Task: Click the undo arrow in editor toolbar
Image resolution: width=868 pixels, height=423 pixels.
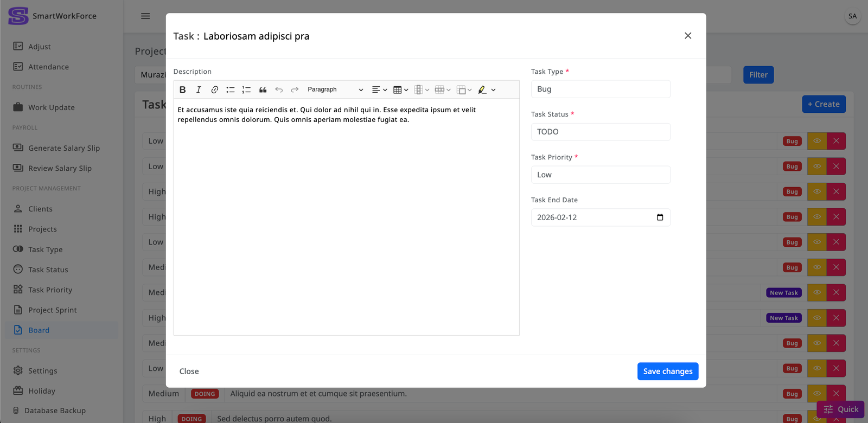Action: (279, 90)
